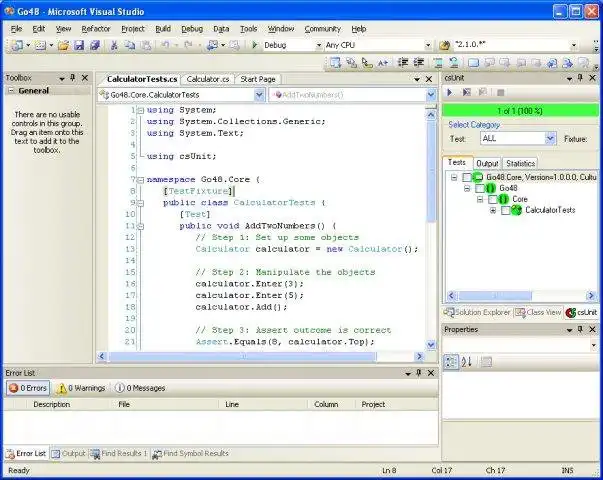Click the csUnit Stop square icon
The image size is (603, 480).
click(500, 92)
